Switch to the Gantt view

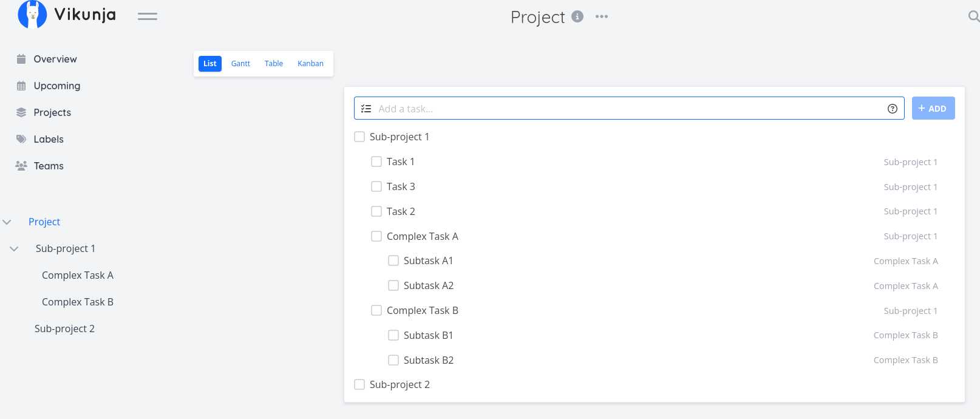pyautogui.click(x=240, y=64)
